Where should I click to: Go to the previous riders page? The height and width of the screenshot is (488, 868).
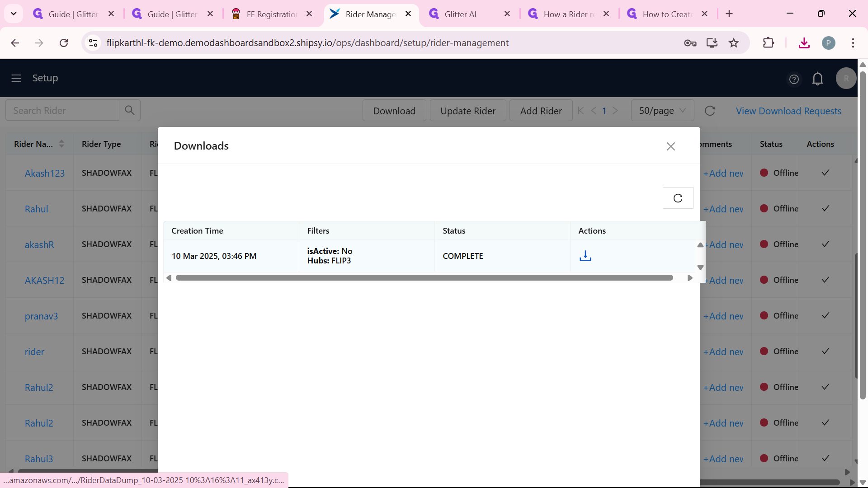click(x=594, y=111)
